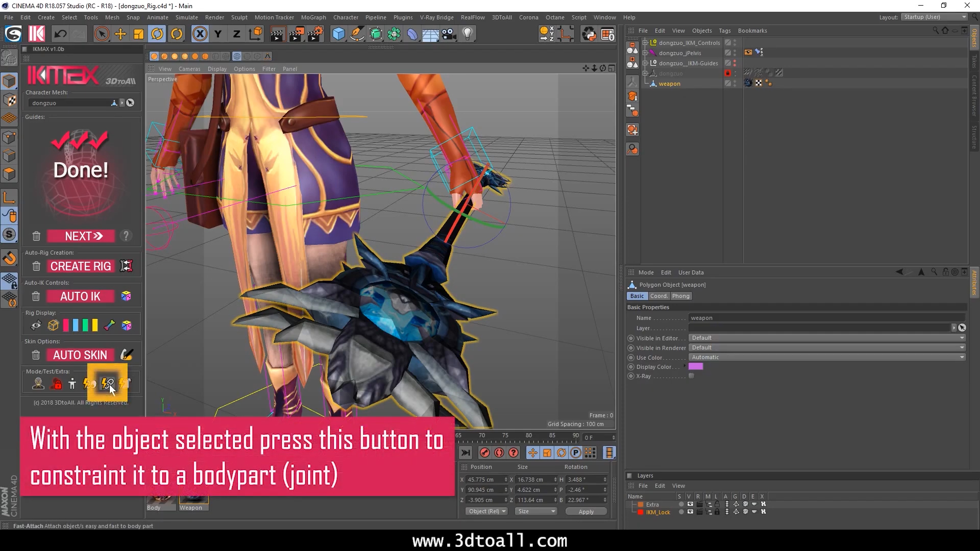Expand the dongzuo_jPelvis tree item
Screen dimensions: 980x551
[645, 53]
